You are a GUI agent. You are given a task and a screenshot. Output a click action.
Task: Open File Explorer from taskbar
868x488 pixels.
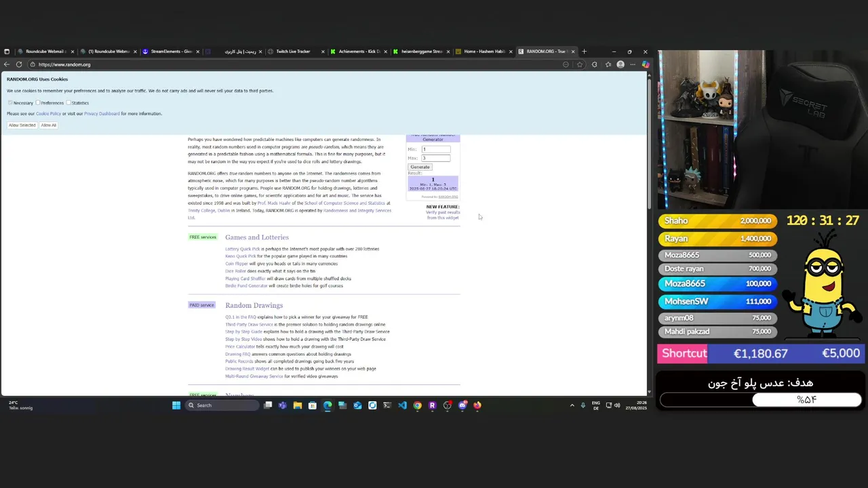pyautogui.click(x=298, y=405)
